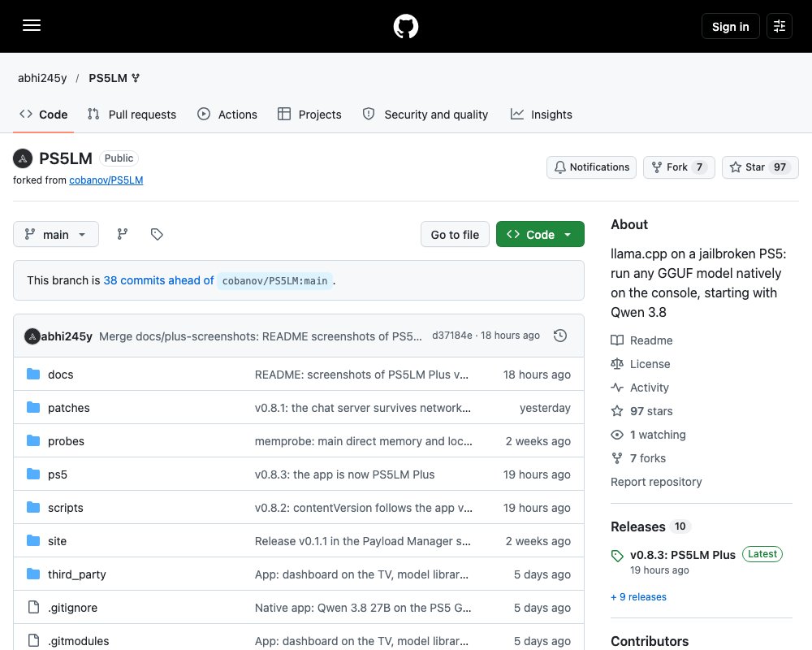Click the Go to file button
Viewport: 812px width, 650px height.
pyautogui.click(x=455, y=234)
